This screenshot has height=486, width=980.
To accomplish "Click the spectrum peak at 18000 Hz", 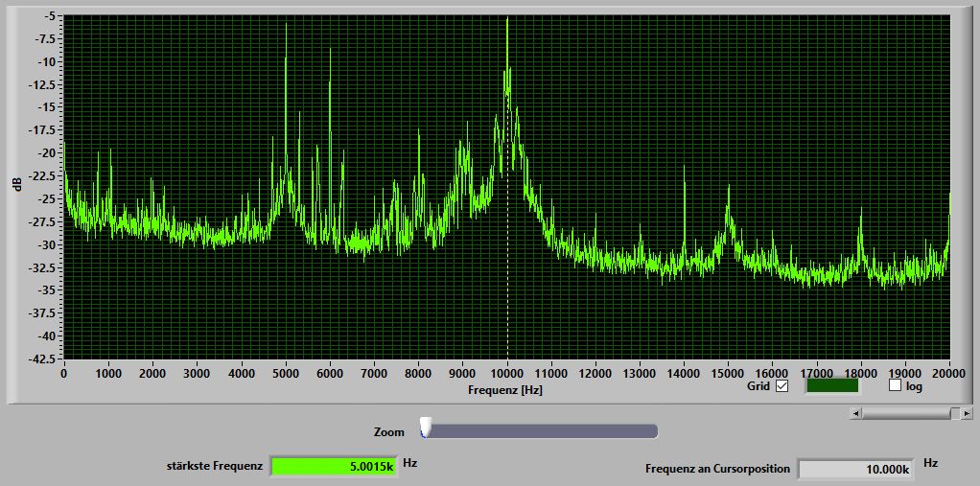I will [x=861, y=211].
